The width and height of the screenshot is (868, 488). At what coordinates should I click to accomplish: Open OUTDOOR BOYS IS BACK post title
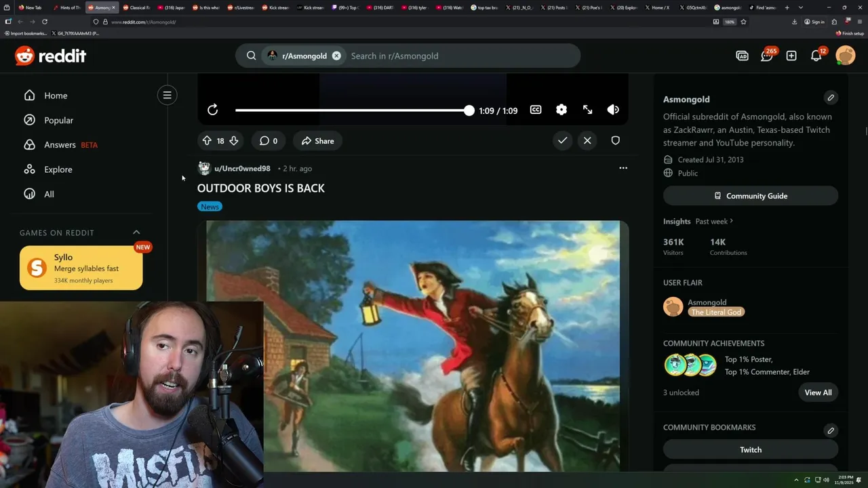(261, 188)
